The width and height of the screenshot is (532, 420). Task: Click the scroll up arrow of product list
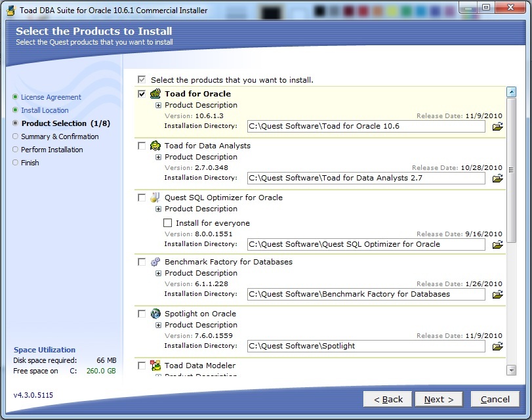click(511, 92)
